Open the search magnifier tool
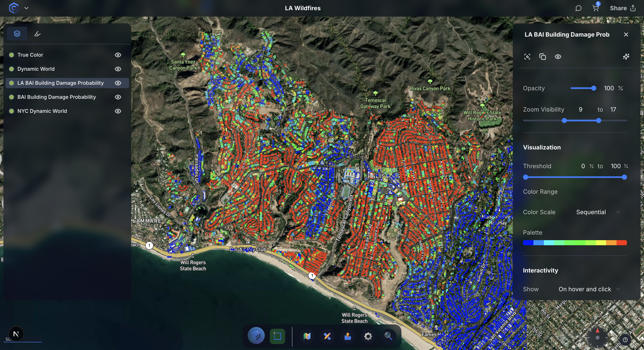The height and width of the screenshot is (350, 644). (388, 336)
